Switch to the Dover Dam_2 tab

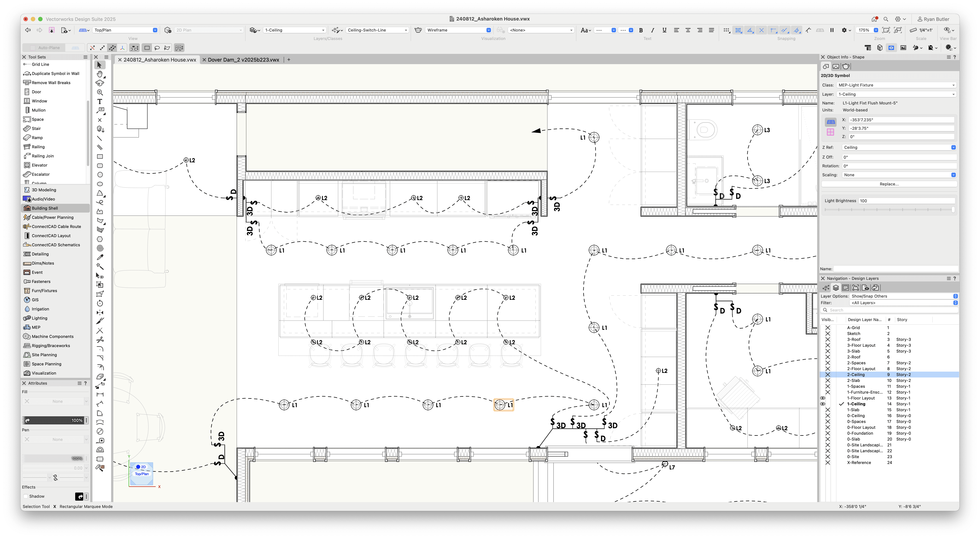coord(242,59)
